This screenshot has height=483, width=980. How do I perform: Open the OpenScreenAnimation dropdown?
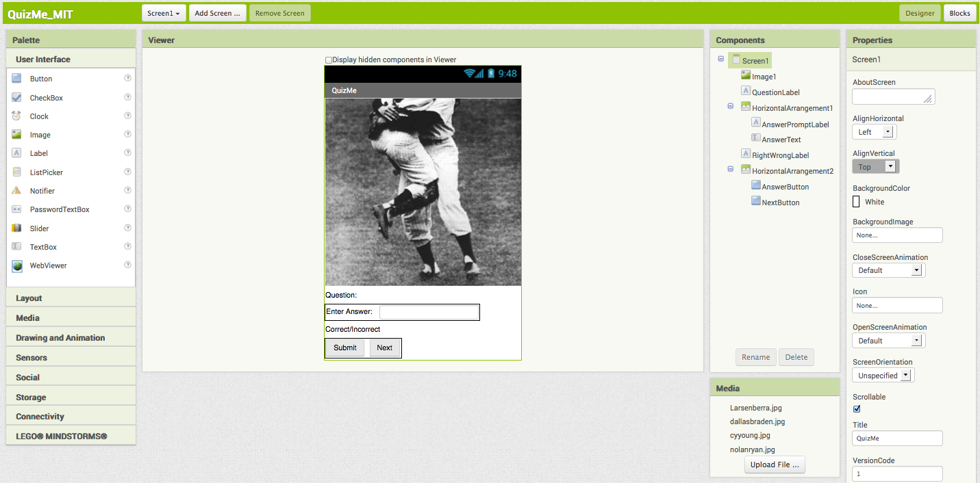[x=889, y=341]
